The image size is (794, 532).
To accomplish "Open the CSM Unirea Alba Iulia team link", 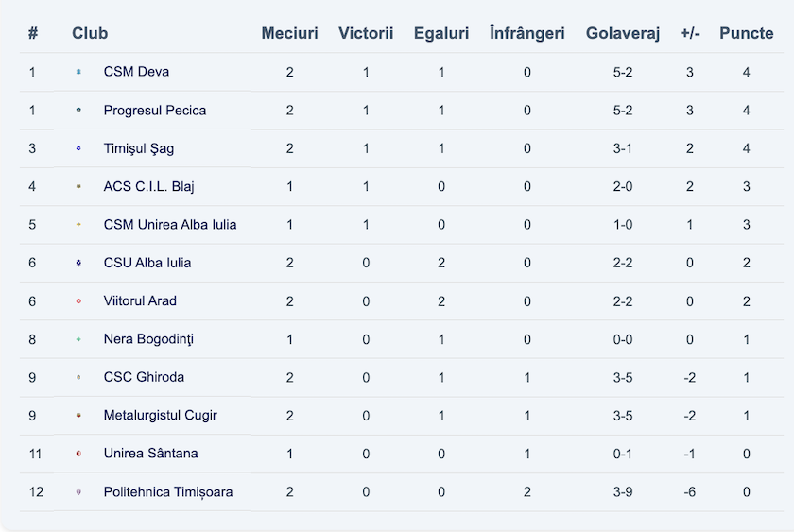I will click(170, 224).
